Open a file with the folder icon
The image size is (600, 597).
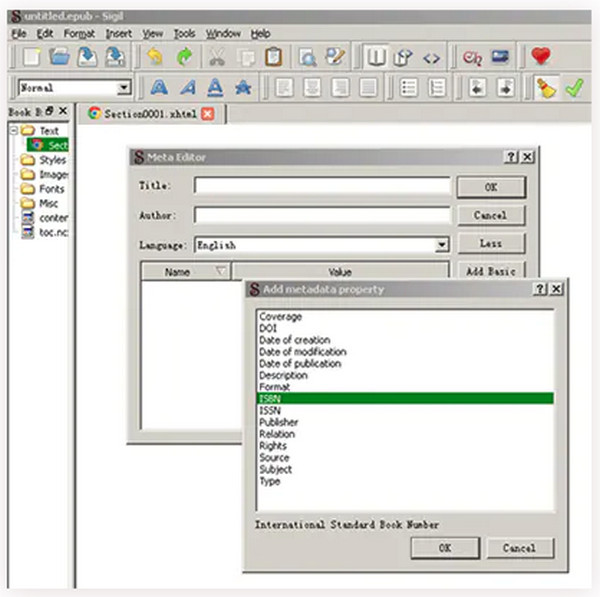(x=59, y=57)
